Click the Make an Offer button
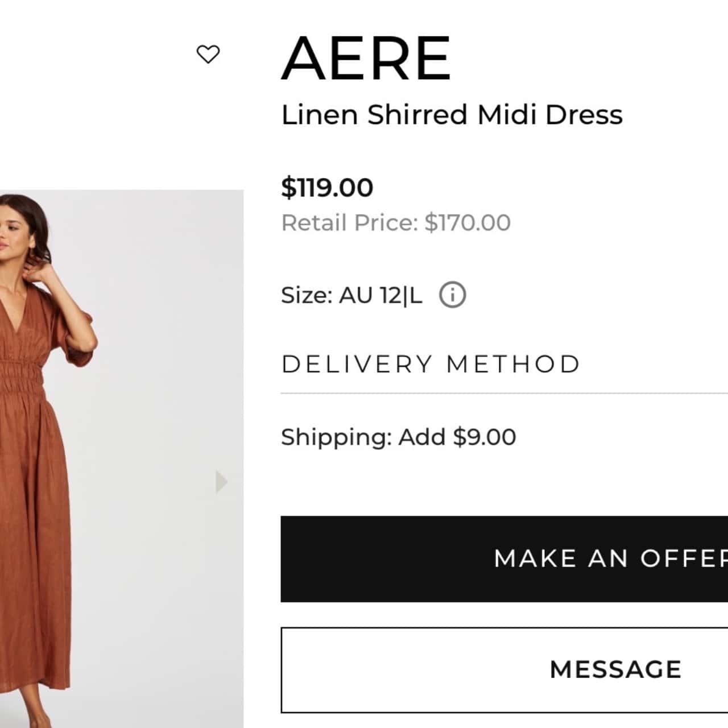 504,559
